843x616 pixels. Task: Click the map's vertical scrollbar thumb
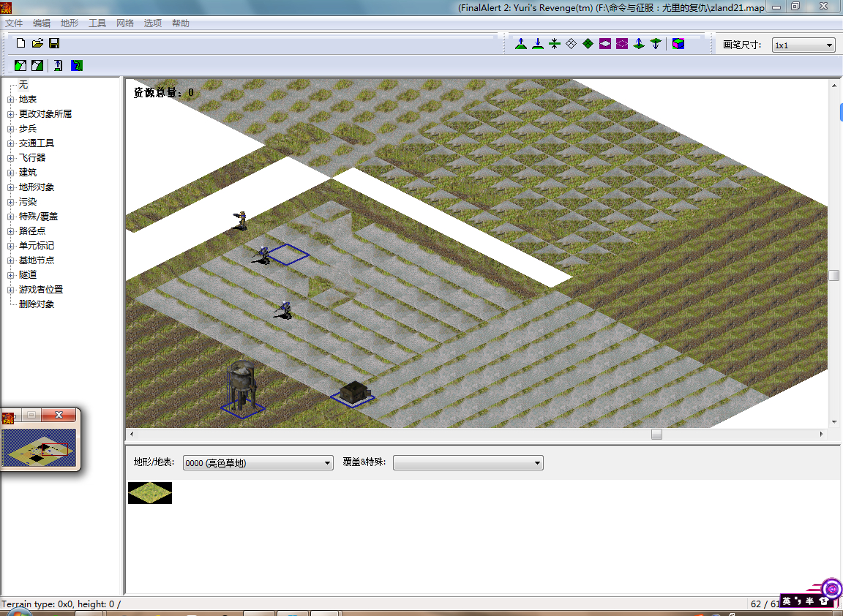click(834, 275)
